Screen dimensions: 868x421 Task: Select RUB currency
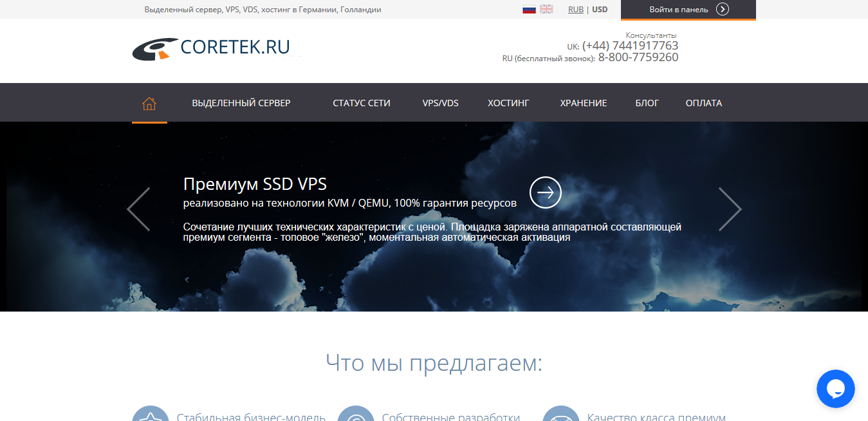click(576, 10)
